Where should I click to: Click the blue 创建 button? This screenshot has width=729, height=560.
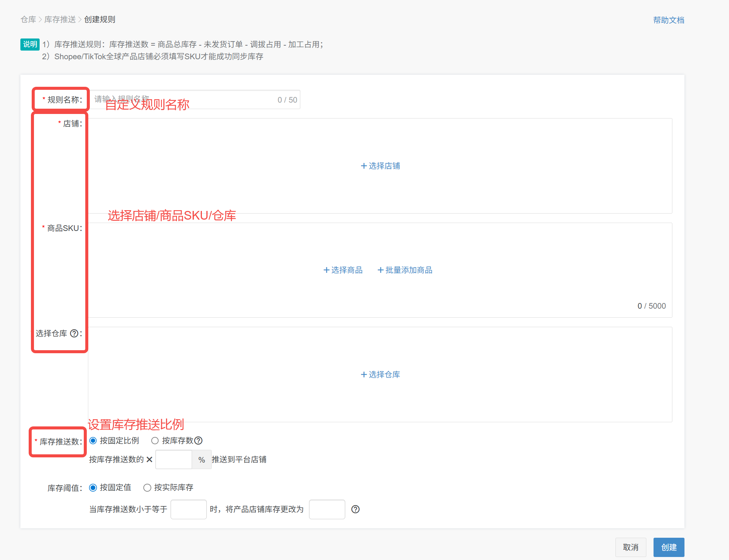(669, 547)
